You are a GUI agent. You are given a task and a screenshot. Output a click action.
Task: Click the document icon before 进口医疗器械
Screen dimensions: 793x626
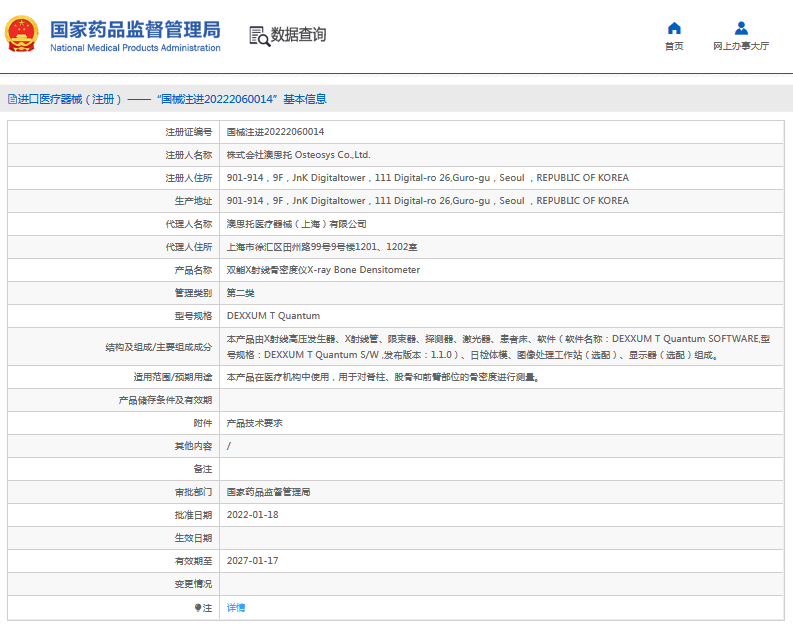[12, 99]
